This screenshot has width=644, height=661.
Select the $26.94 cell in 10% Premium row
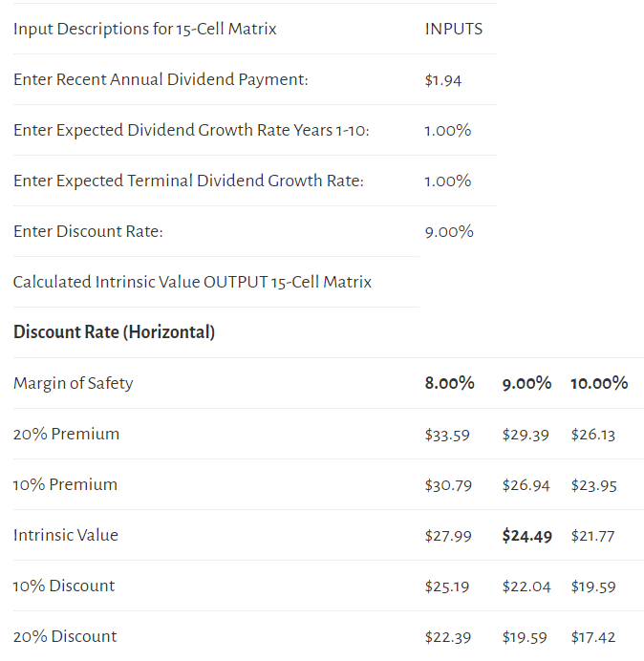pos(526,485)
